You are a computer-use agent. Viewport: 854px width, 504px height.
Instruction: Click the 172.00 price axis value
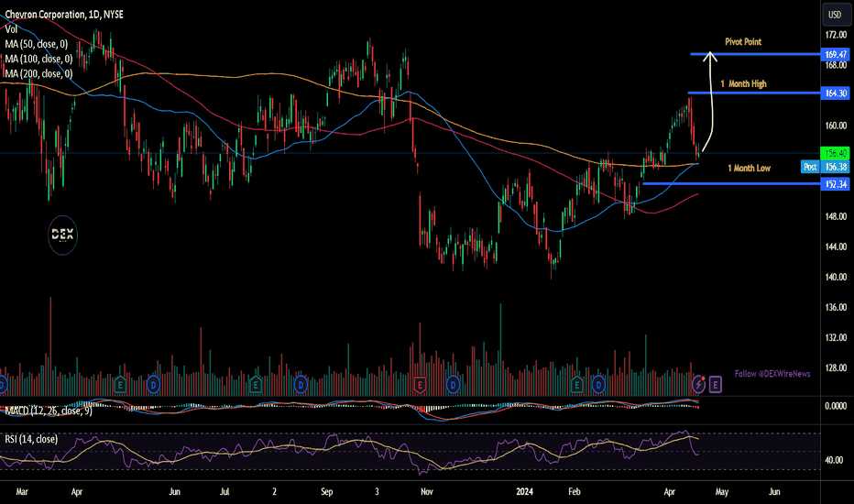tap(836, 35)
